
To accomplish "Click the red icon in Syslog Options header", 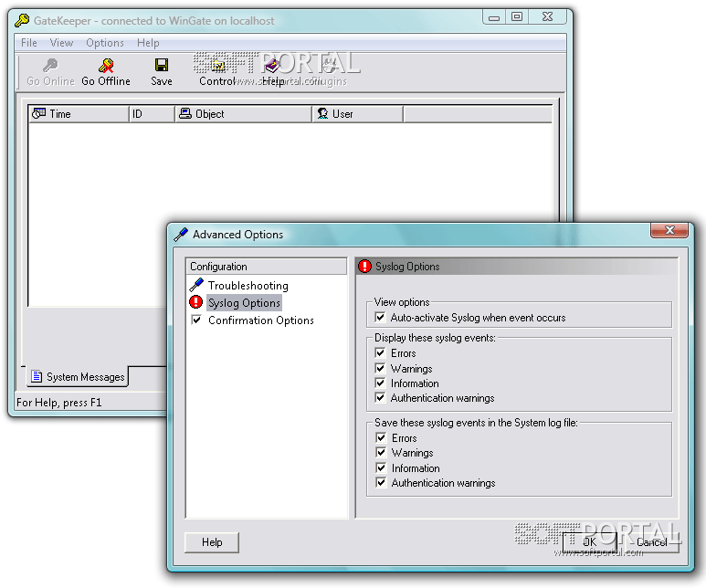I will tap(364, 267).
